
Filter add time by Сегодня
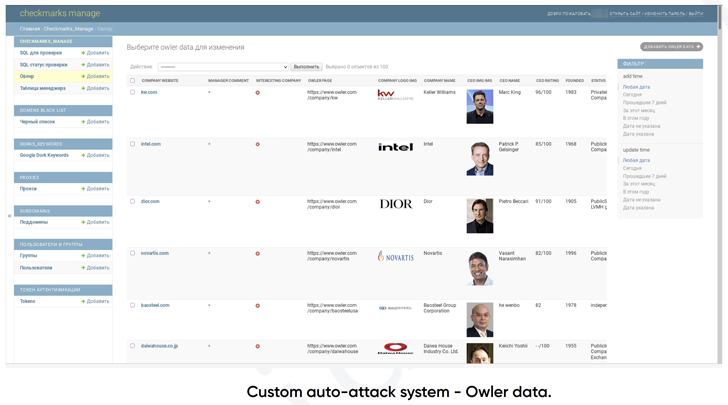pyautogui.click(x=632, y=95)
